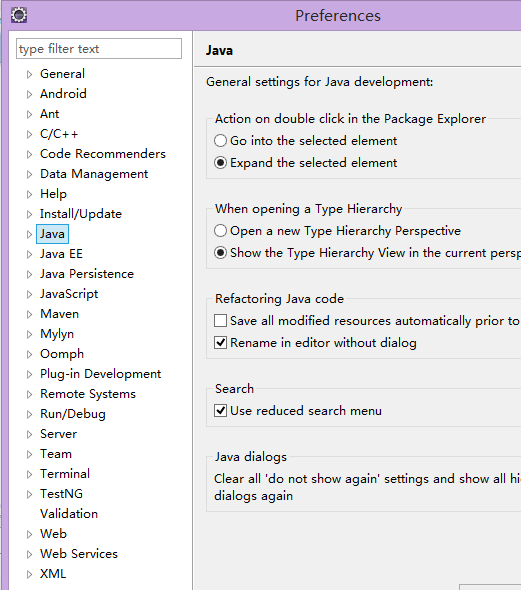Viewport: 521px width, 590px height.
Task: Select Android preferences category
Action: tap(63, 94)
